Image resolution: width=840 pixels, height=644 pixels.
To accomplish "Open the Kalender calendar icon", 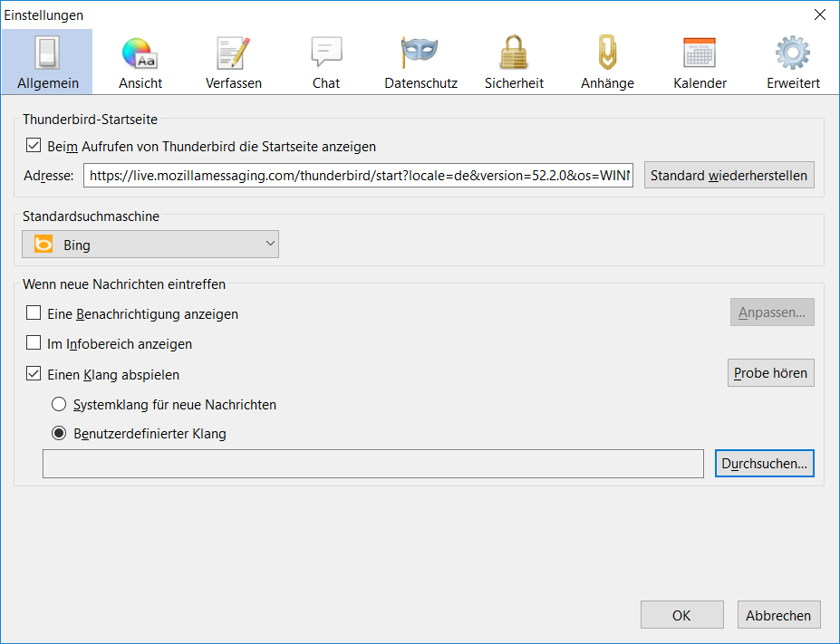I will coord(700,53).
